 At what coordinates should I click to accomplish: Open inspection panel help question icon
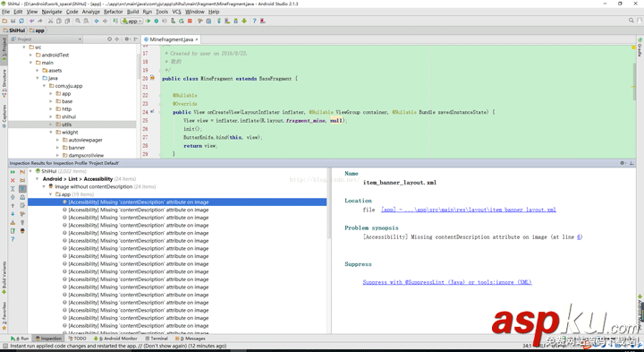13,239
